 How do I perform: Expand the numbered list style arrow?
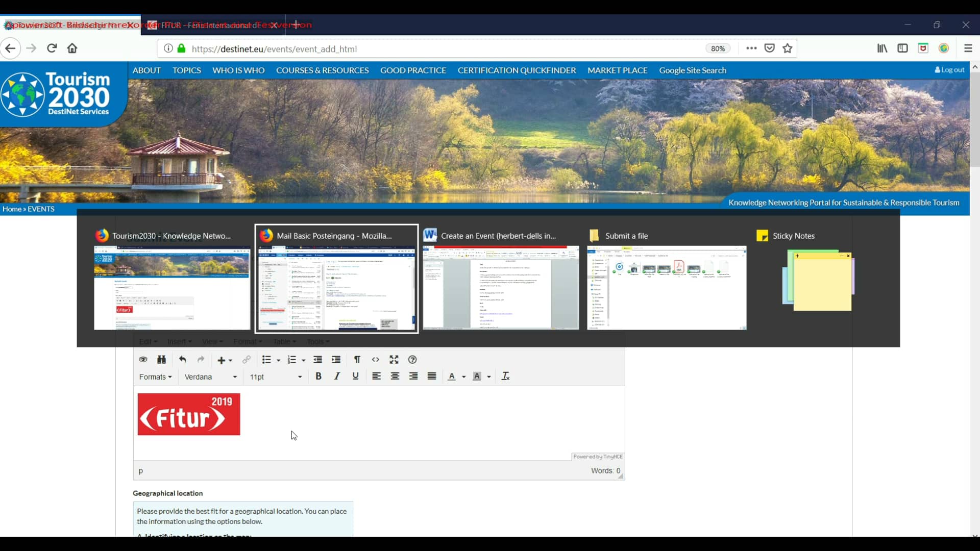(304, 360)
